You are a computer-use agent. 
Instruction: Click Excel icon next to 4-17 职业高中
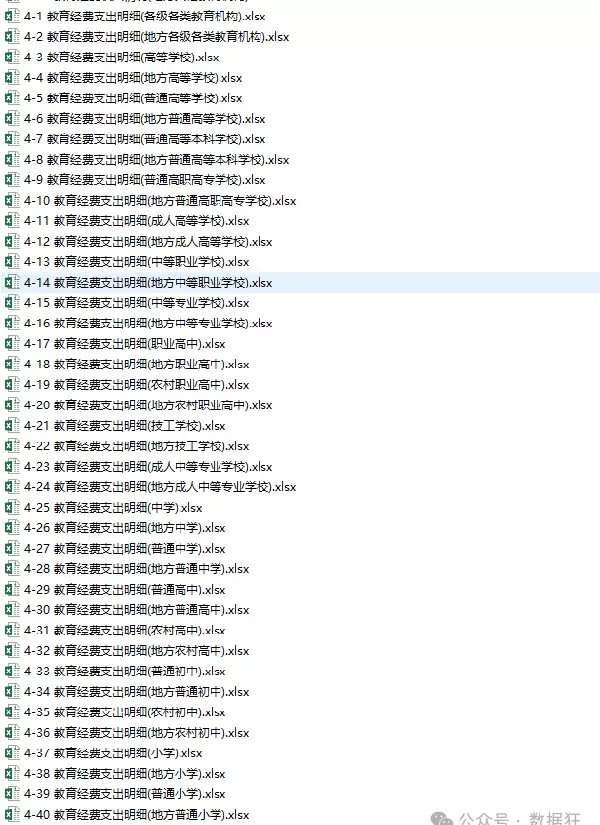click(12, 344)
